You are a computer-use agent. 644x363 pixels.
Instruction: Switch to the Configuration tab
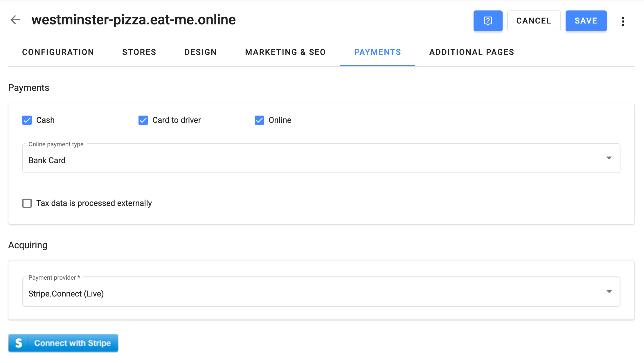(58, 52)
